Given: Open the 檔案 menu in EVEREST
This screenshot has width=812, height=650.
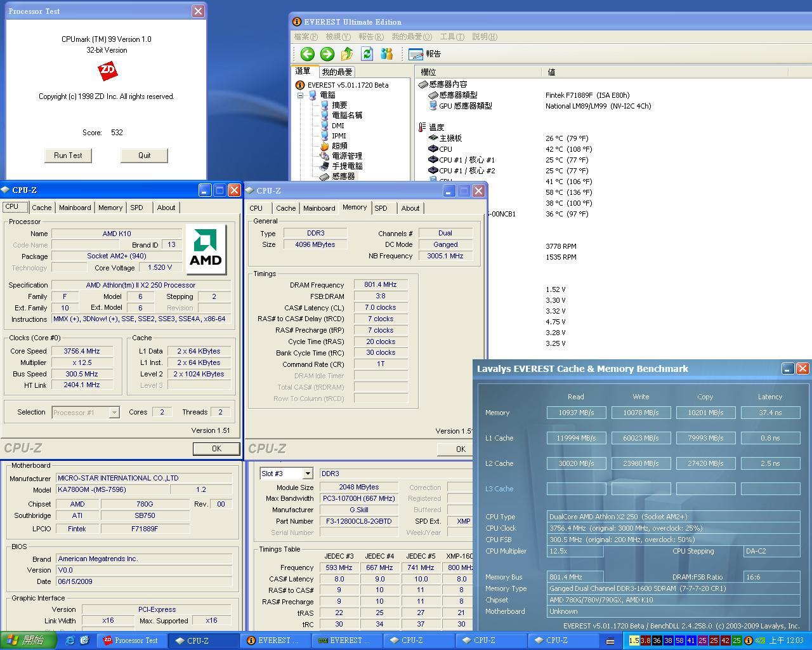Looking at the screenshot, I should 306,37.
